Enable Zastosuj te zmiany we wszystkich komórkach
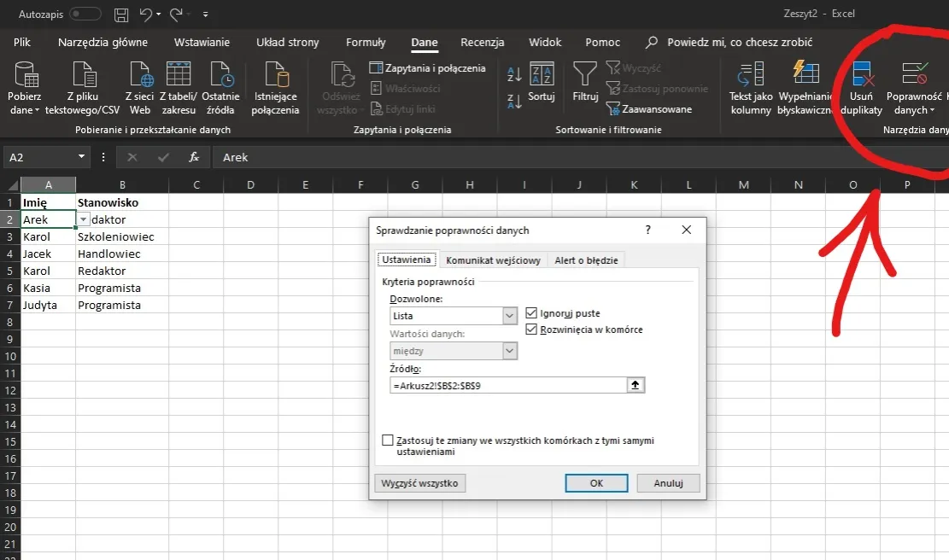Image resolution: width=949 pixels, height=560 pixels. tap(388, 440)
